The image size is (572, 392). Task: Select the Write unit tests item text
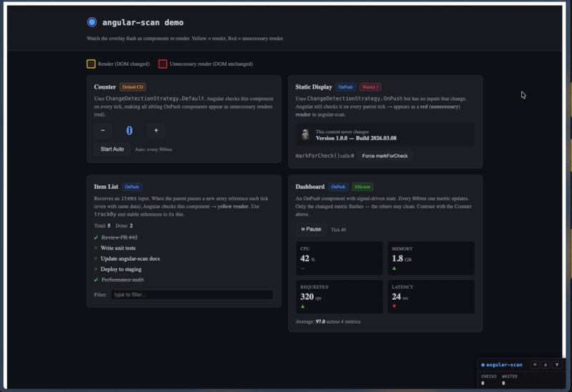coord(118,248)
